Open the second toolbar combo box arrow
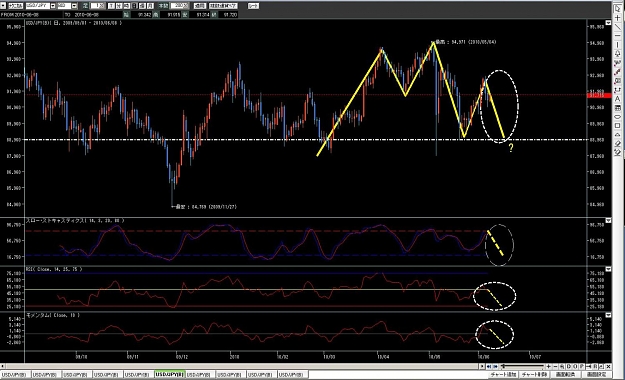The image size is (625, 380). coord(74,6)
